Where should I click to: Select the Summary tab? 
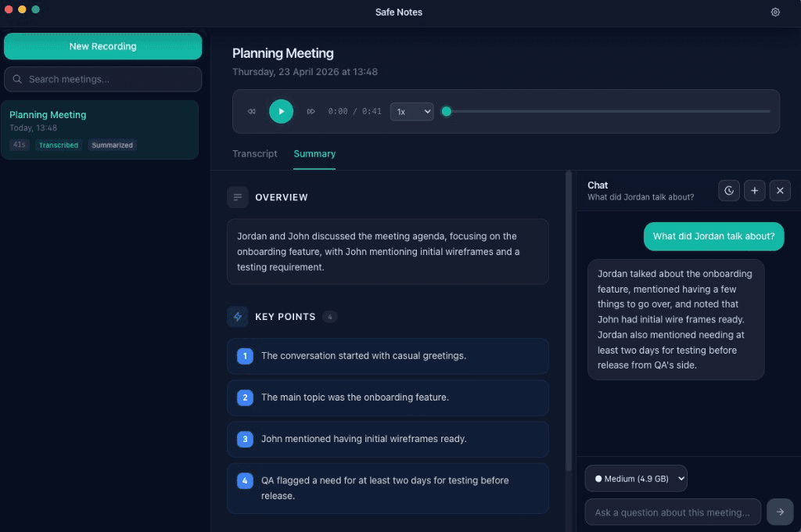314,154
